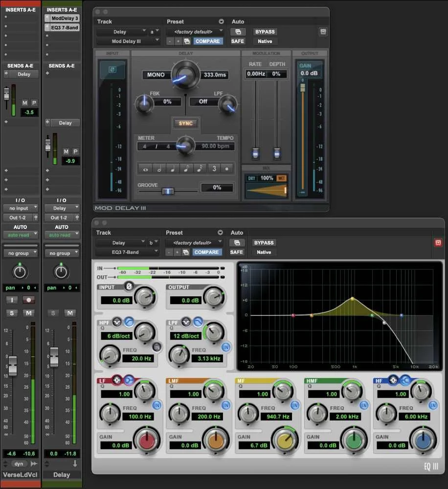448x489 pixels.
Task: Open EQ3 plug-in automation enable dialog
Action: [x=237, y=243]
